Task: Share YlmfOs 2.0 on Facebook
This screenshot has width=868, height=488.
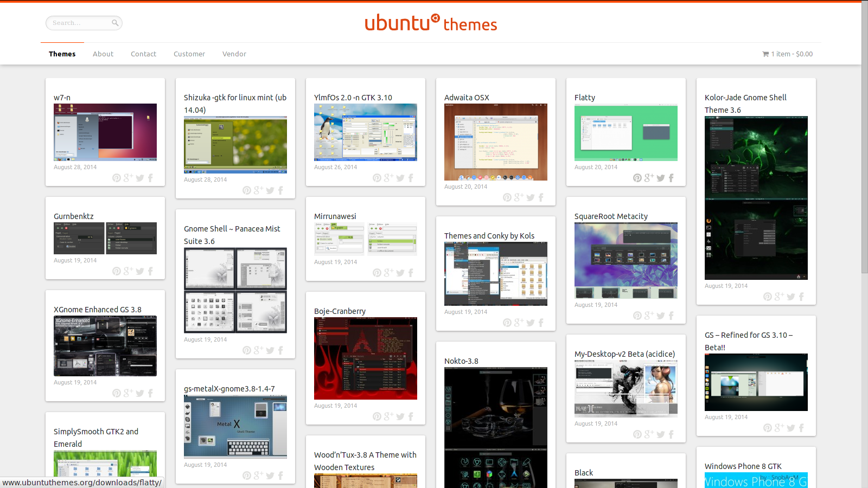Action: click(411, 178)
